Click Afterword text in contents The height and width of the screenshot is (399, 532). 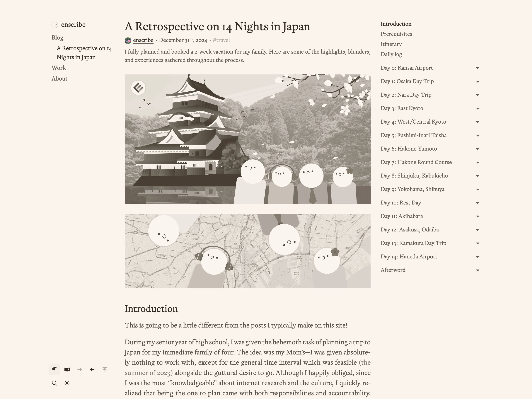point(393,270)
